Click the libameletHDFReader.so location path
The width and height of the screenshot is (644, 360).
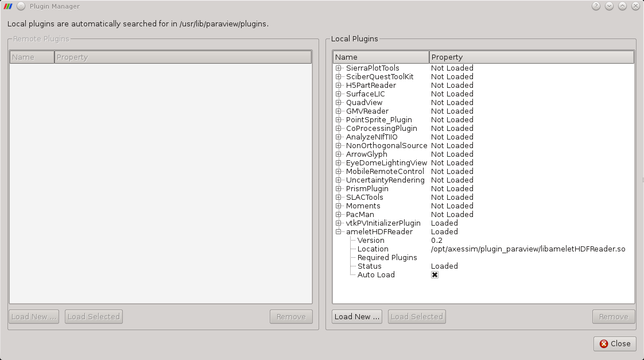528,249
